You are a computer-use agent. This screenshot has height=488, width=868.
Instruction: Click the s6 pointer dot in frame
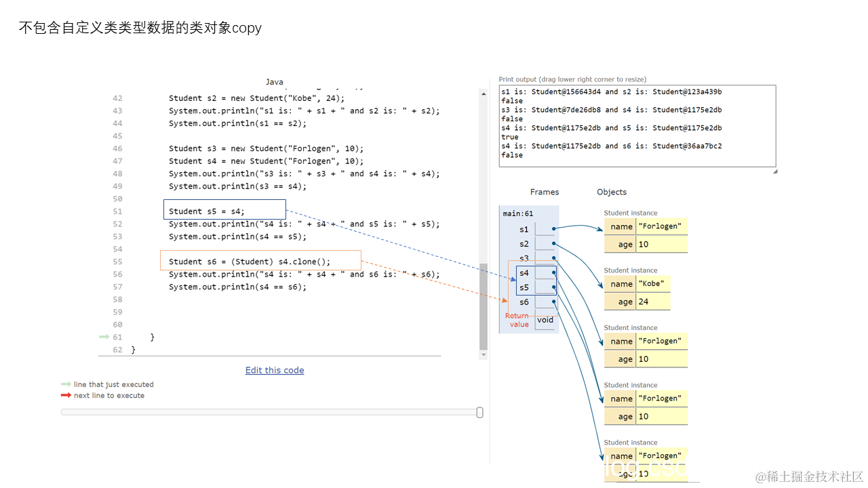(x=554, y=302)
